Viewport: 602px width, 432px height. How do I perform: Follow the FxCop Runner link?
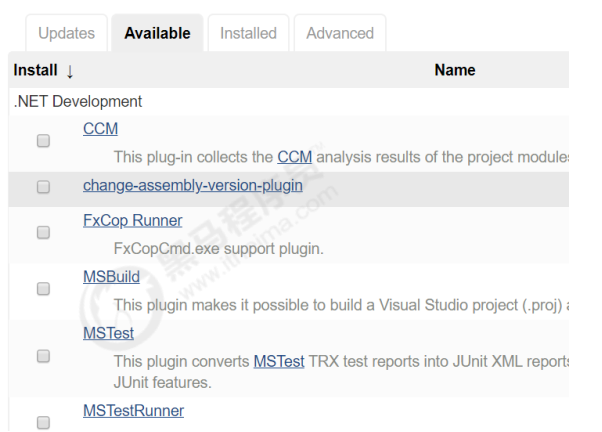click(132, 221)
